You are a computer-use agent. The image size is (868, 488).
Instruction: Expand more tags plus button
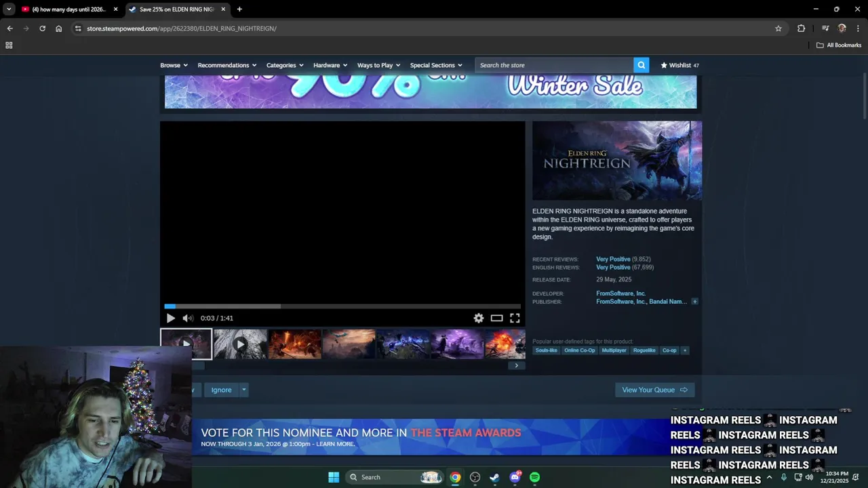[x=685, y=350]
